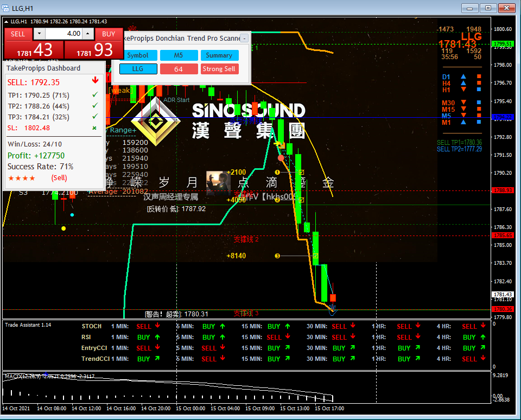
Task: Select the Summary tab in scanner
Action: (219, 55)
